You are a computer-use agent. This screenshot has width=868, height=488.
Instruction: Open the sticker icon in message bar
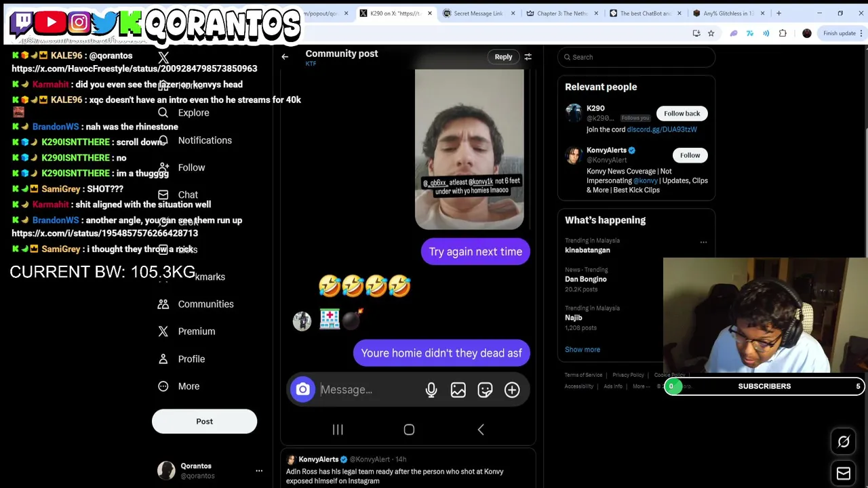click(x=485, y=390)
